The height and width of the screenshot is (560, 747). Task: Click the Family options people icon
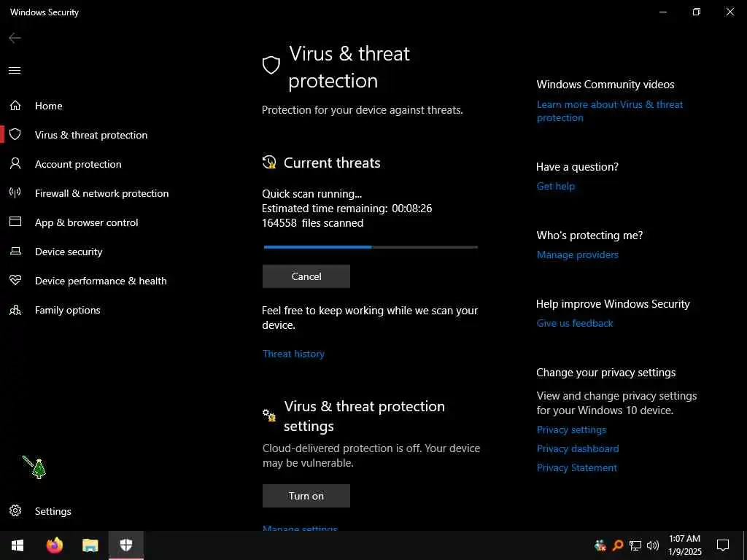pos(15,310)
